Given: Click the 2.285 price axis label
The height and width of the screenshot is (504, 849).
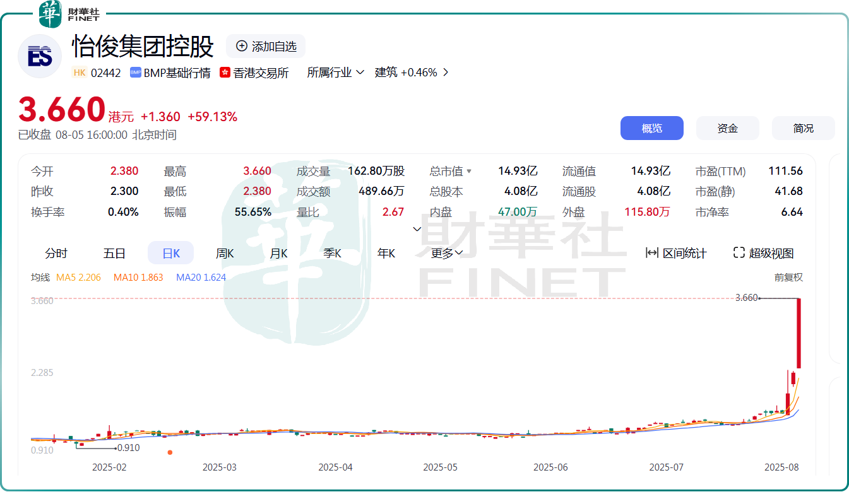Looking at the screenshot, I should [x=42, y=372].
